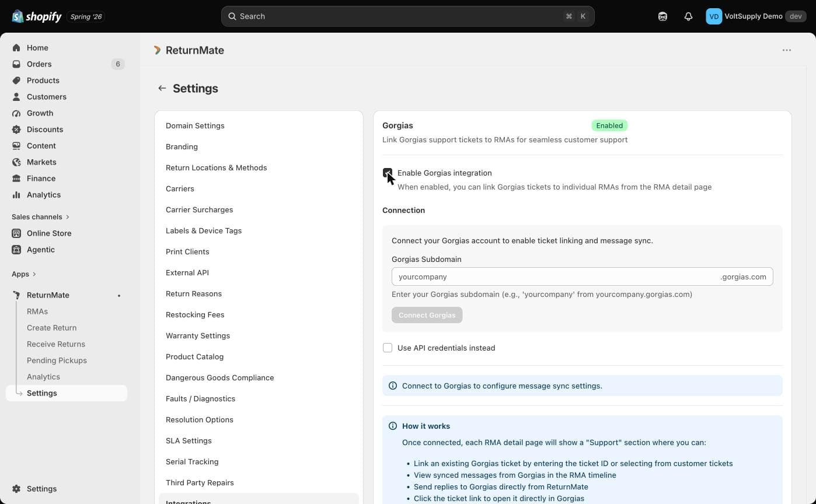Click the Connect Gorgias button
The height and width of the screenshot is (504, 816).
point(427,315)
